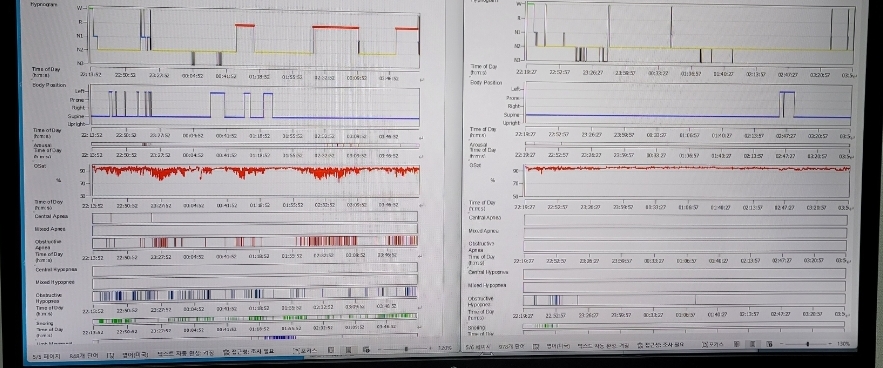Open the spell check icon in right status bar
The width and height of the screenshot is (883, 368).
point(536,346)
